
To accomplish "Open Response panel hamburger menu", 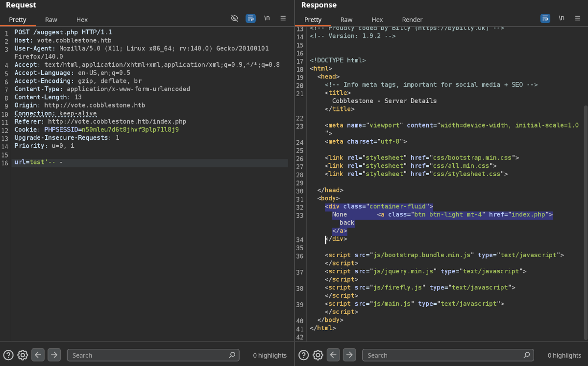I will (578, 18).
